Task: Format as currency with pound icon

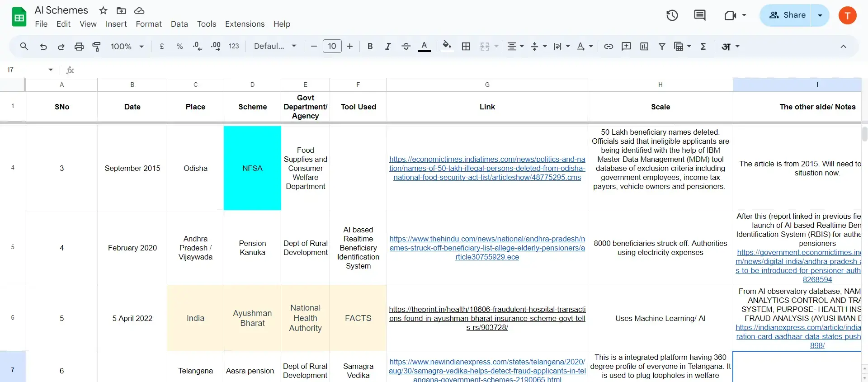Action: (x=162, y=46)
